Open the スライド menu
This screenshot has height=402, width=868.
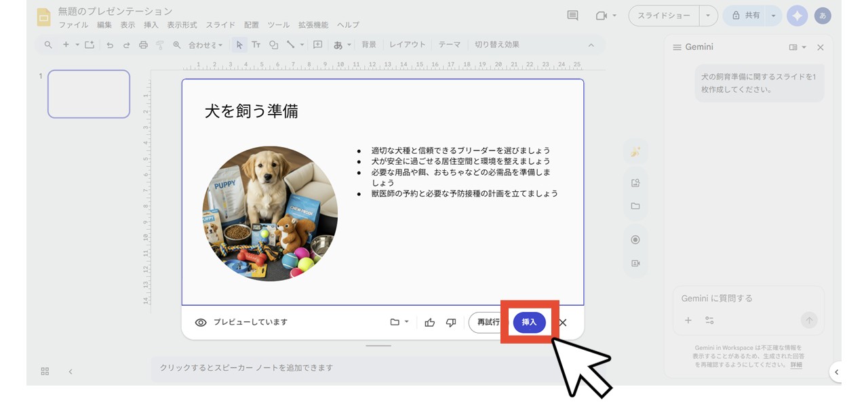220,25
